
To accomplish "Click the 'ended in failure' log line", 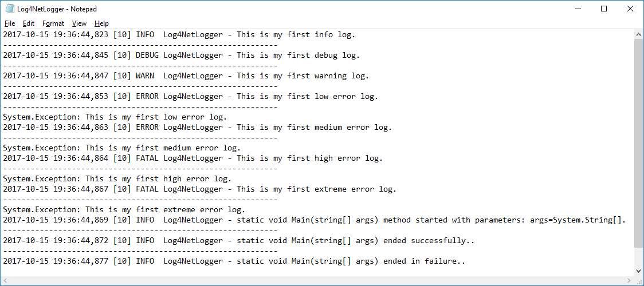I will point(234,261).
